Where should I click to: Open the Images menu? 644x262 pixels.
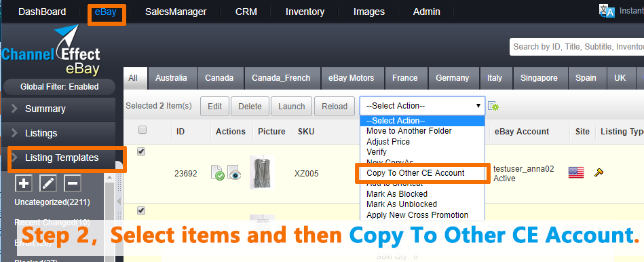click(368, 12)
